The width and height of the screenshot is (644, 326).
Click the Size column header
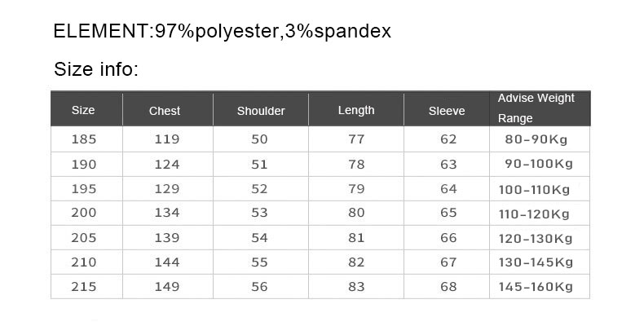tap(83, 110)
